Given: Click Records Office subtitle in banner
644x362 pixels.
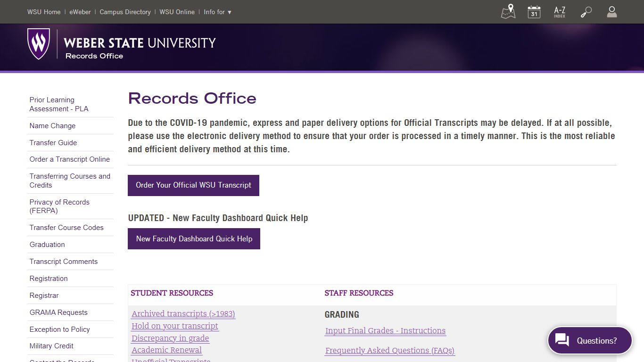Looking at the screenshot, I should tap(94, 56).
